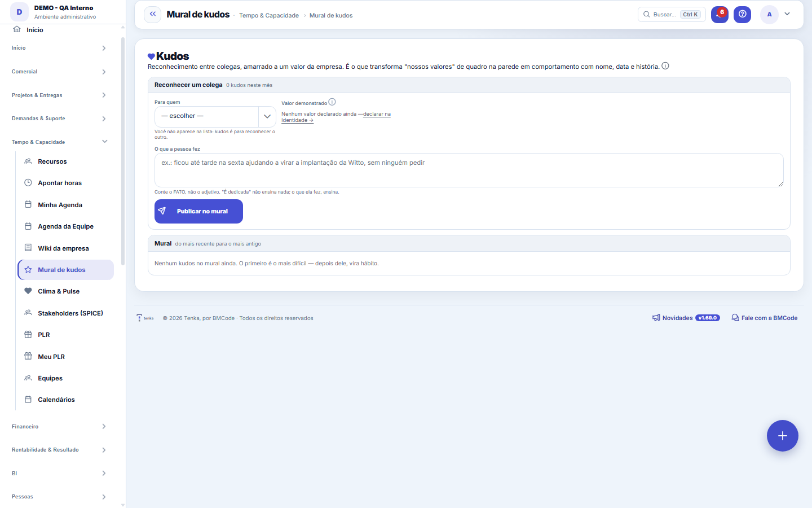The width and height of the screenshot is (812, 508).
Task: Open Calendários in sidebar
Action: (x=66, y=400)
